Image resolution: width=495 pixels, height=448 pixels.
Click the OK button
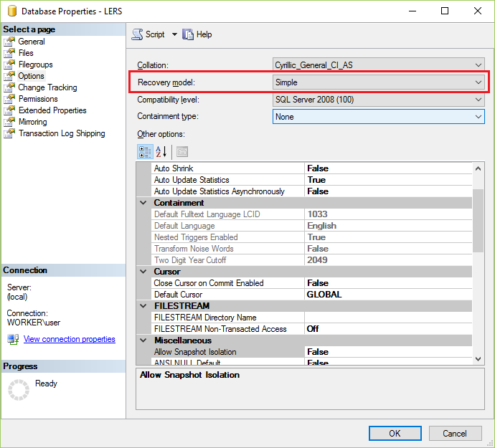coord(395,433)
